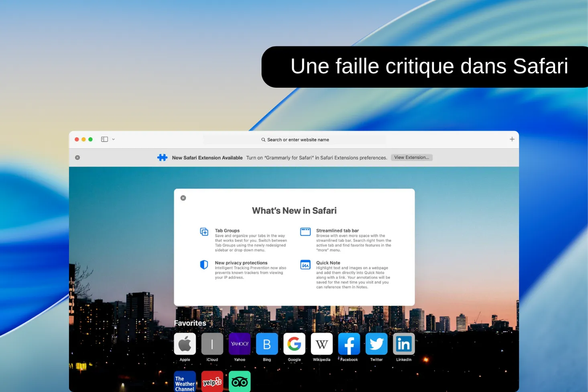
Task: Click the blue puzzle extension icon
Action: point(162,158)
